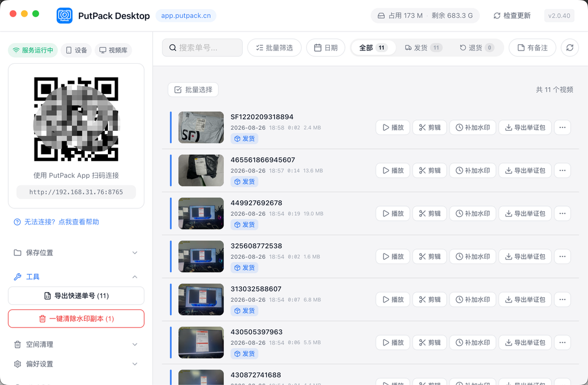Viewport: 588px width, 385px height.
Task: Select the 发货 11 filter tab
Action: pyautogui.click(x=424, y=48)
